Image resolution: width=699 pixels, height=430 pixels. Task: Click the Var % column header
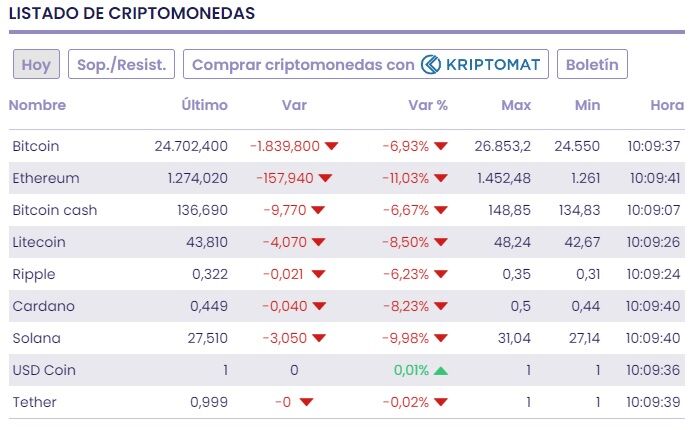coord(428,105)
